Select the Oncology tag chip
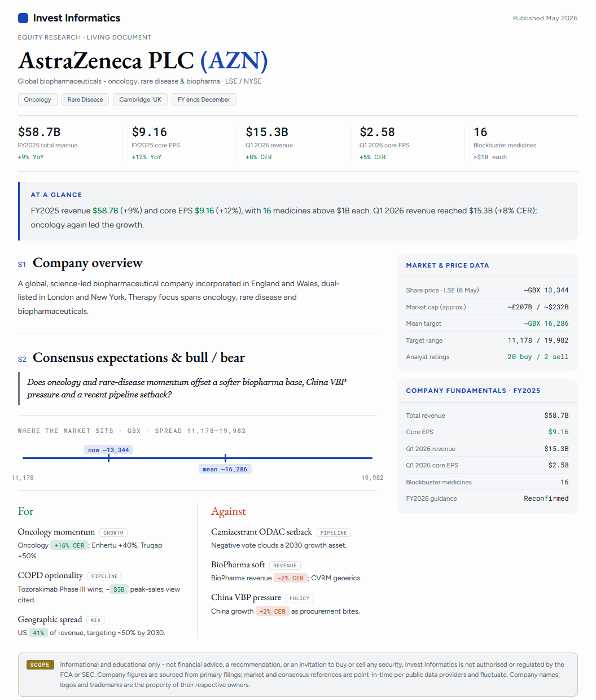The image size is (596, 700). (x=37, y=99)
